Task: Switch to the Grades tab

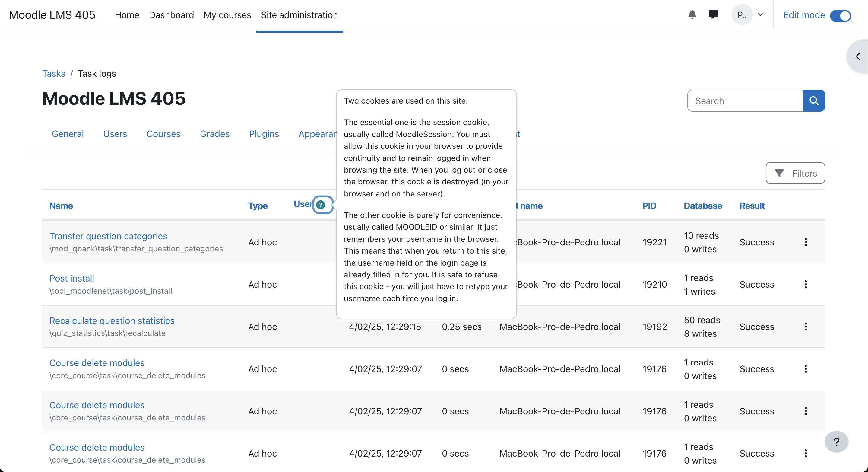Action: click(x=215, y=134)
